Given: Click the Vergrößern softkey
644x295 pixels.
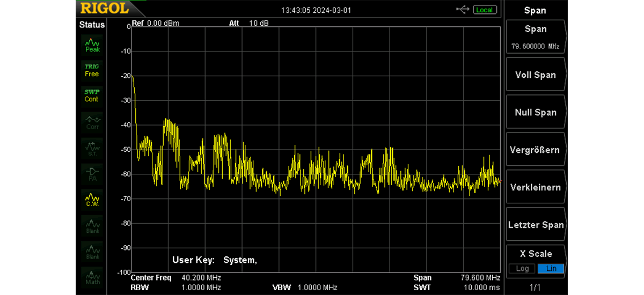Looking at the screenshot, I should (x=536, y=150).
